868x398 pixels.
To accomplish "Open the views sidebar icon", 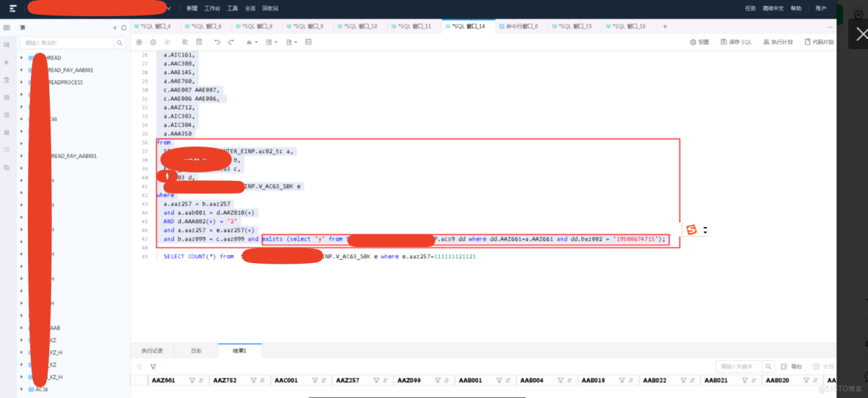I will coord(7,44).
